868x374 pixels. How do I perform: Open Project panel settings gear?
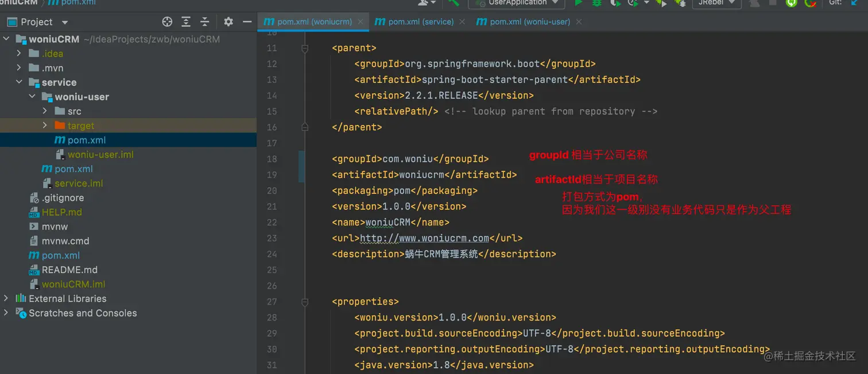[228, 22]
